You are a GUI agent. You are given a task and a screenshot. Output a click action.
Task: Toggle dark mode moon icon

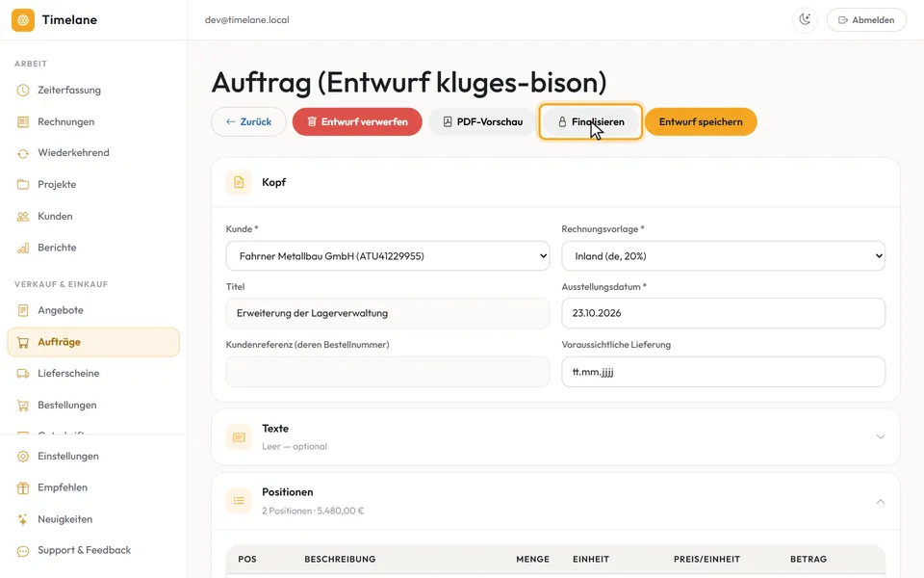805,20
